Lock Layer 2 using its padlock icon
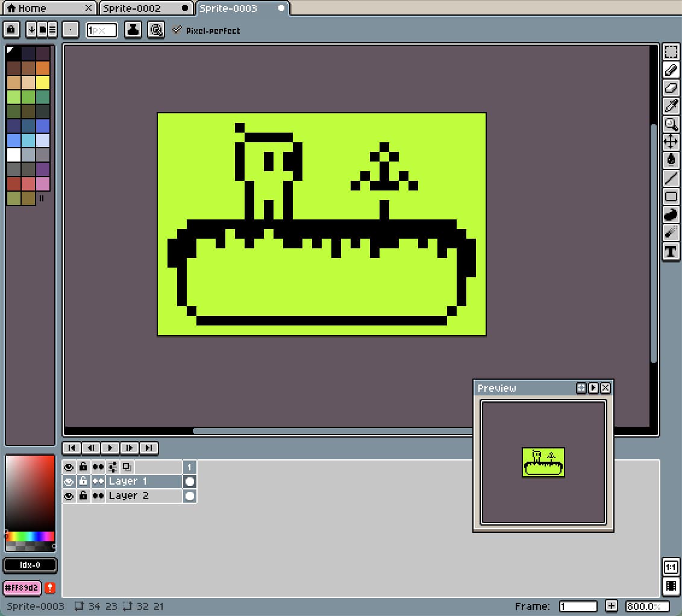The height and width of the screenshot is (616, 682). 83,496
